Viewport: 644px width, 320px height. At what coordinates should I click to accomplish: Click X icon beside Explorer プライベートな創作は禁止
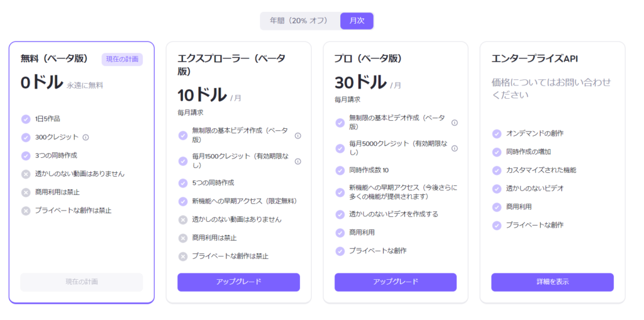[x=183, y=257]
